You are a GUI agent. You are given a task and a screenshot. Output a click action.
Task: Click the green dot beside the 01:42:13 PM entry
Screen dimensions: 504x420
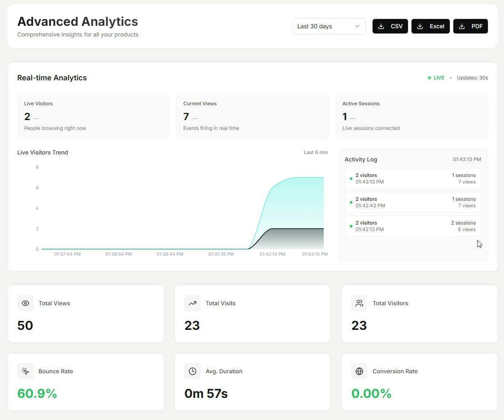[351, 226]
